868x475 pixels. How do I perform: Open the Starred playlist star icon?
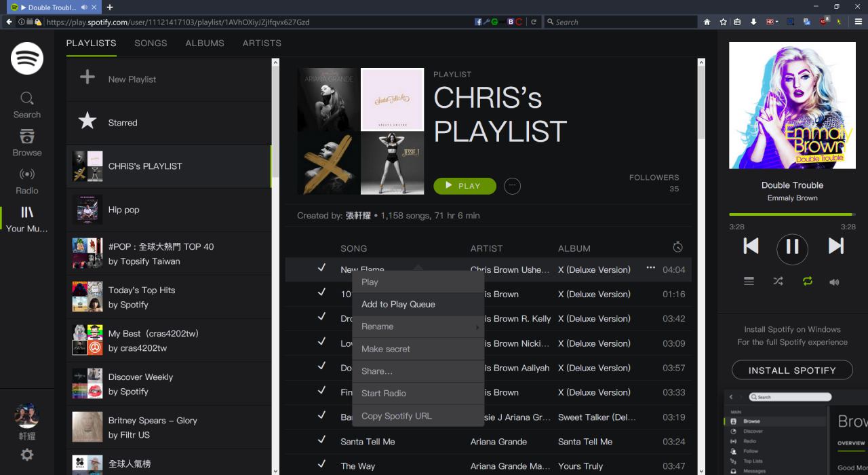pyautogui.click(x=87, y=121)
